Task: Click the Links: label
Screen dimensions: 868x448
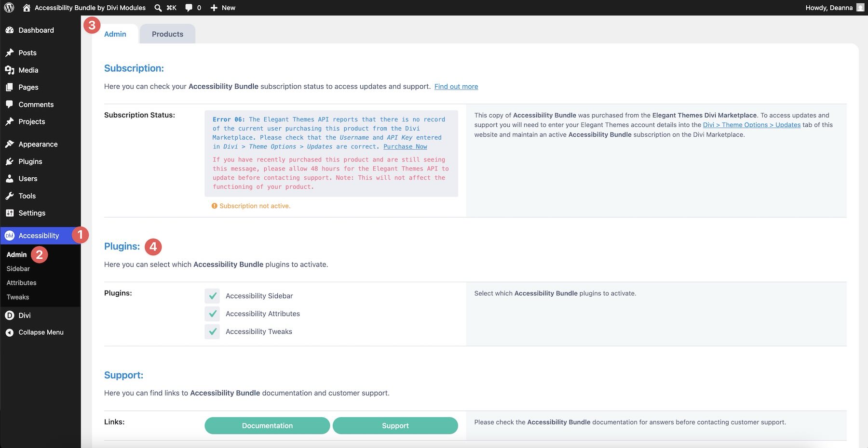Action: click(114, 422)
